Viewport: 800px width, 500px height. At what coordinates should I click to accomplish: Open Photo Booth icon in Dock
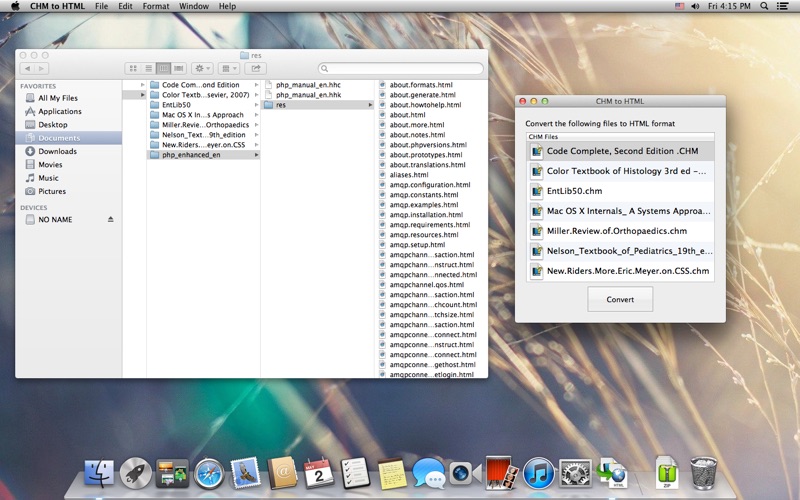pos(502,473)
